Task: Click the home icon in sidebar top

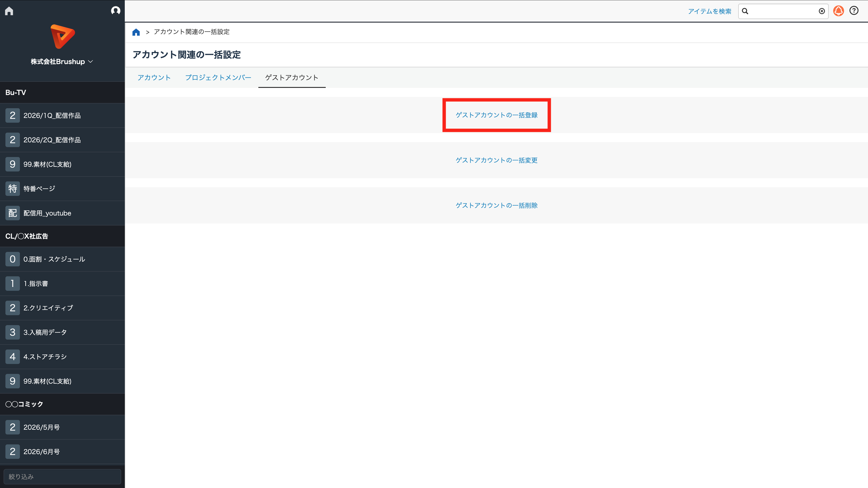Action: (x=9, y=11)
